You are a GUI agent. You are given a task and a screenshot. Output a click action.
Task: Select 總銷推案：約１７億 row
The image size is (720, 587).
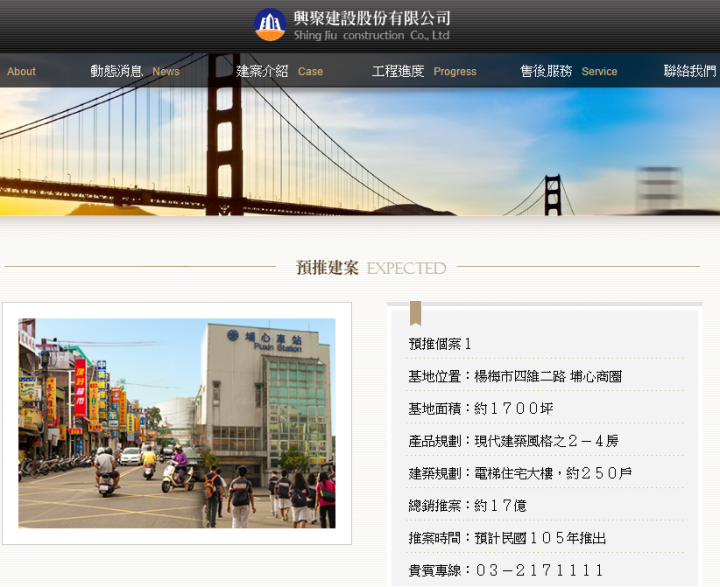[x=467, y=506]
